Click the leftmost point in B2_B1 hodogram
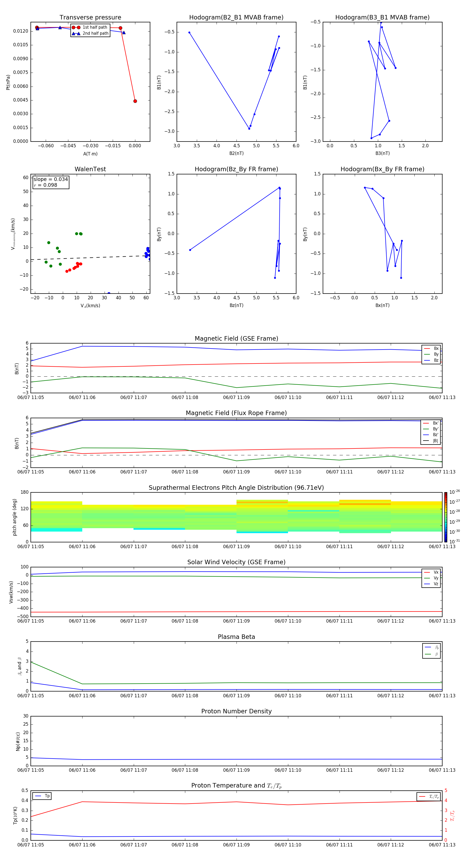 click(189, 33)
